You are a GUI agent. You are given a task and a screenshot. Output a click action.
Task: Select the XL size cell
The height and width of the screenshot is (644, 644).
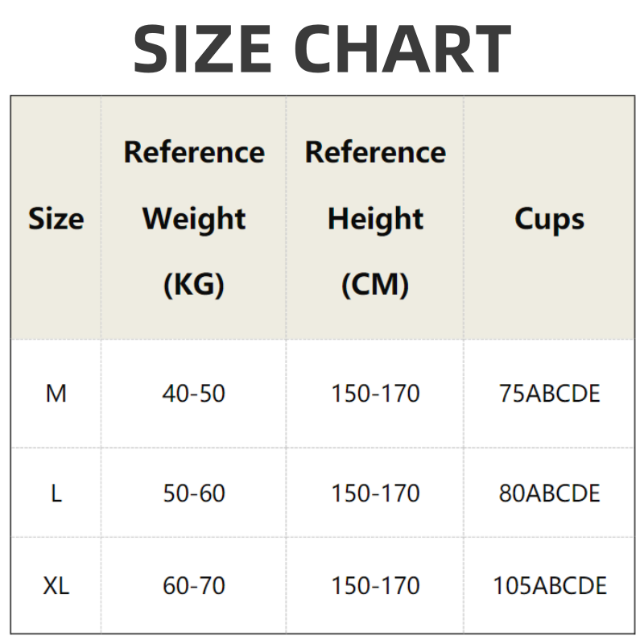point(56,586)
